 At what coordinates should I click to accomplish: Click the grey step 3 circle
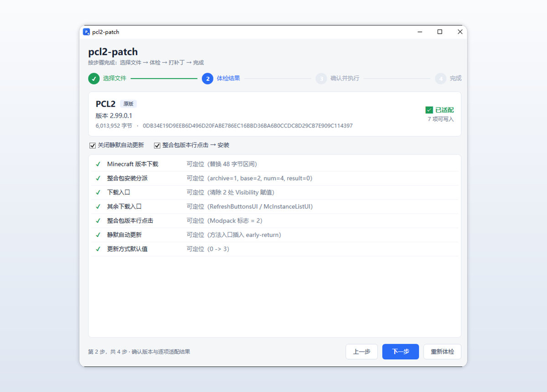pyautogui.click(x=321, y=78)
